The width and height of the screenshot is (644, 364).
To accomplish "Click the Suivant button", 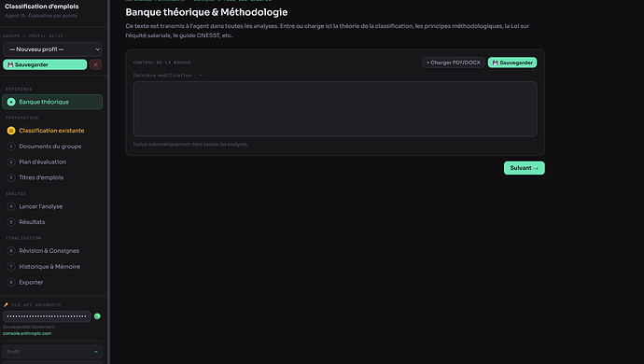I will (525, 168).
